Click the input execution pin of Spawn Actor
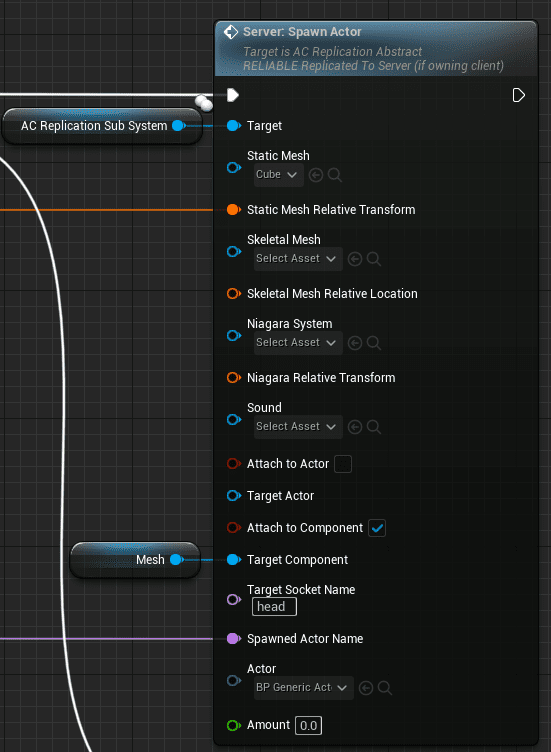The image size is (551, 752). click(233, 95)
